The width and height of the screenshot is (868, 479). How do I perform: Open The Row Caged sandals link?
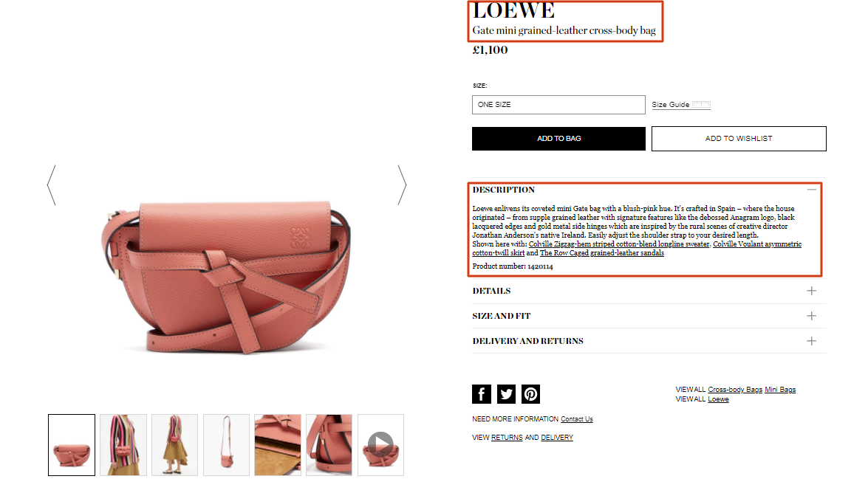[602, 252]
